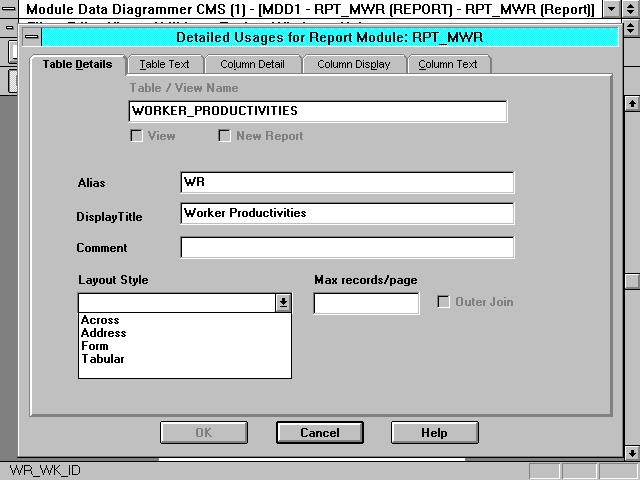Open the main window control menu box

[x=12, y=9]
